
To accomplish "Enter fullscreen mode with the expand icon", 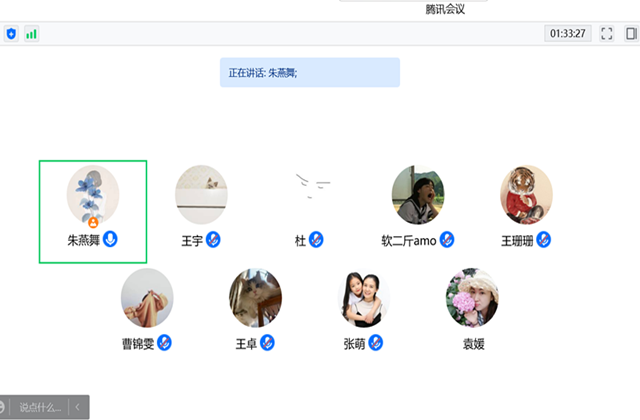I will click(x=607, y=33).
